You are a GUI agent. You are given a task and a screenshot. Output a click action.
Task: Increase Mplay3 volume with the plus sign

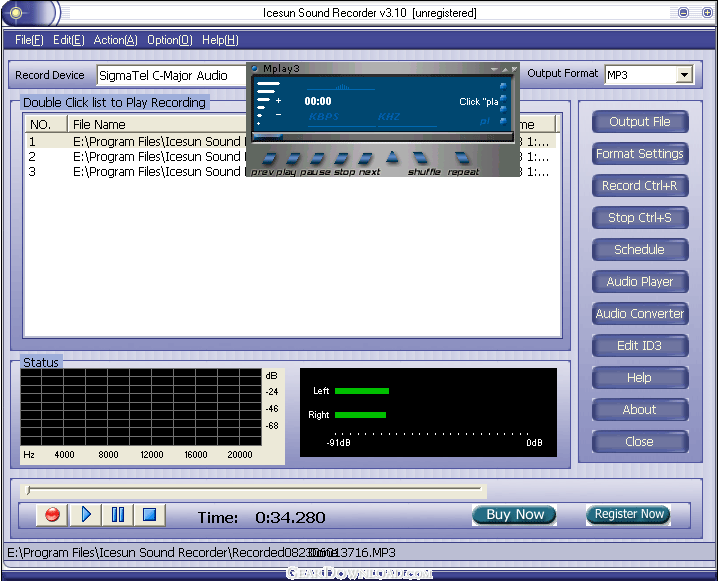pos(278,100)
